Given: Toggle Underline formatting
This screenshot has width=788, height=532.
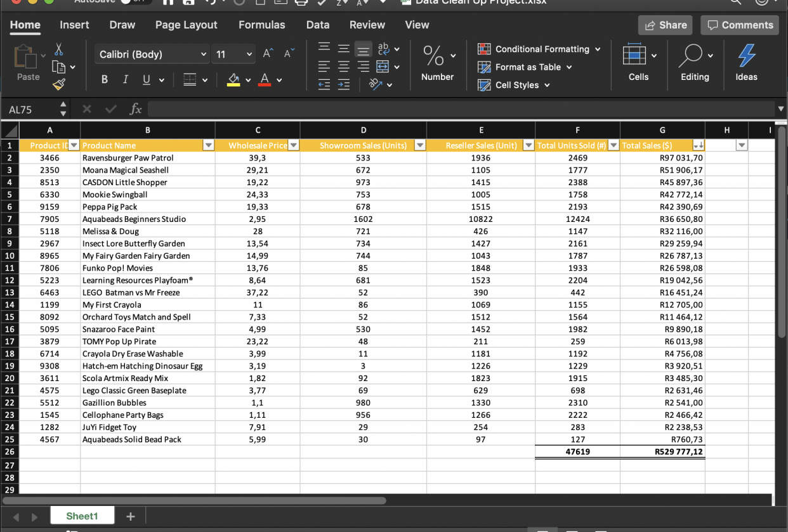Looking at the screenshot, I should click(146, 80).
